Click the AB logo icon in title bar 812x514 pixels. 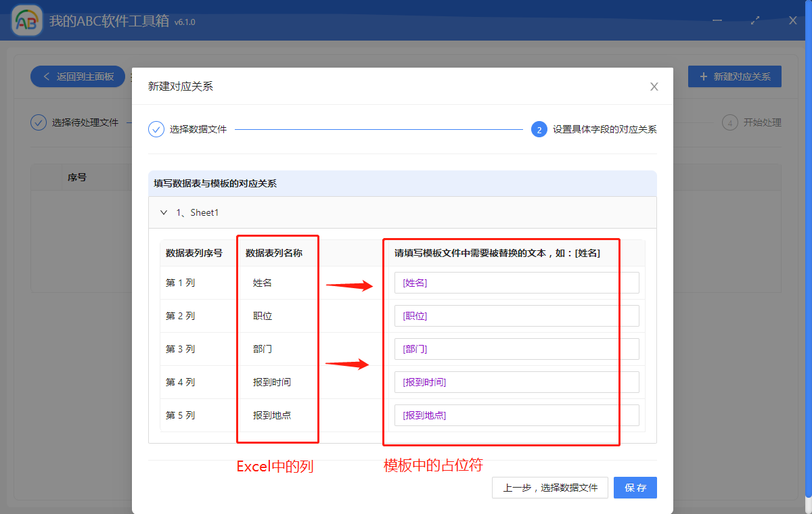[x=26, y=20]
